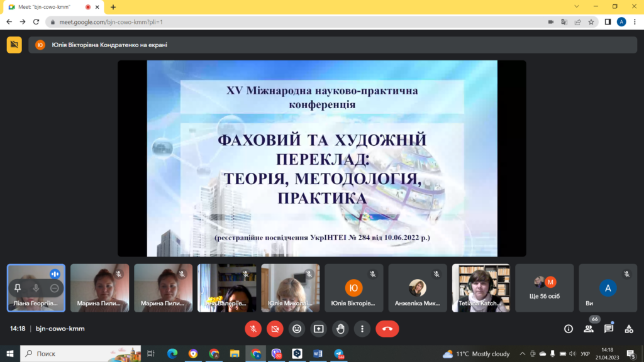The width and height of the screenshot is (644, 362).
Task: Turn on the camera in Meet
Action: 275,329
